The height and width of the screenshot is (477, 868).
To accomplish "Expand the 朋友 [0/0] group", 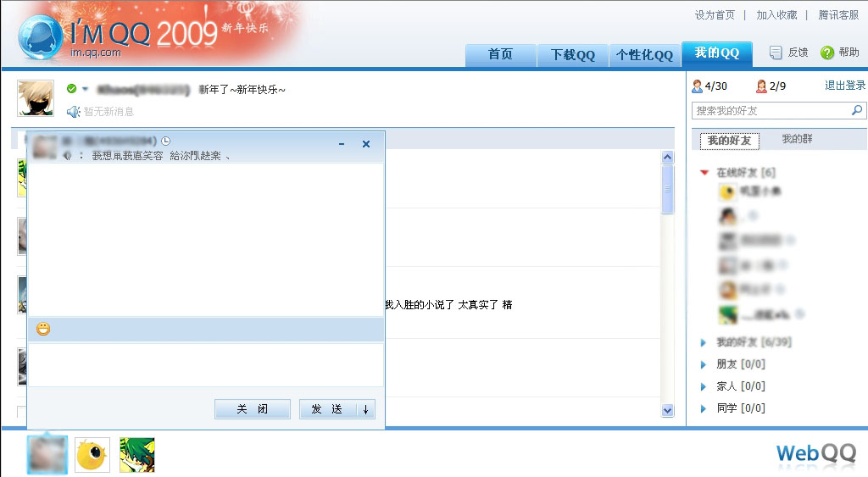I will click(x=703, y=364).
